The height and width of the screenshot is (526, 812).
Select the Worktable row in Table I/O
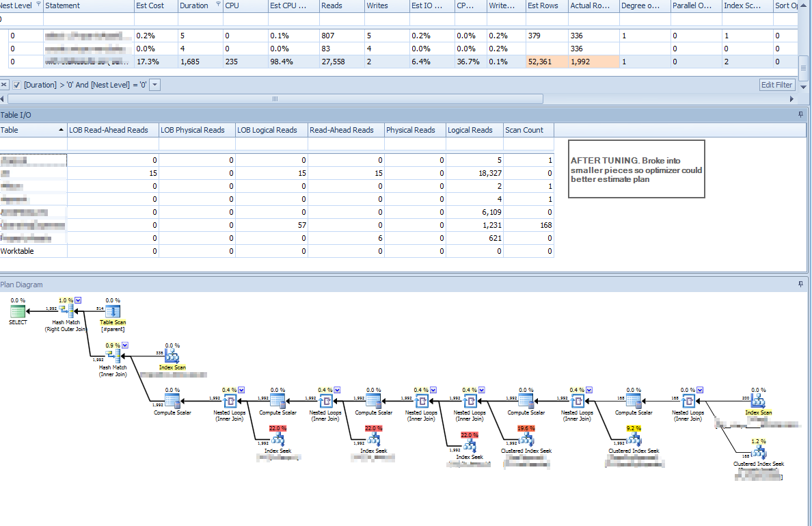coord(277,251)
